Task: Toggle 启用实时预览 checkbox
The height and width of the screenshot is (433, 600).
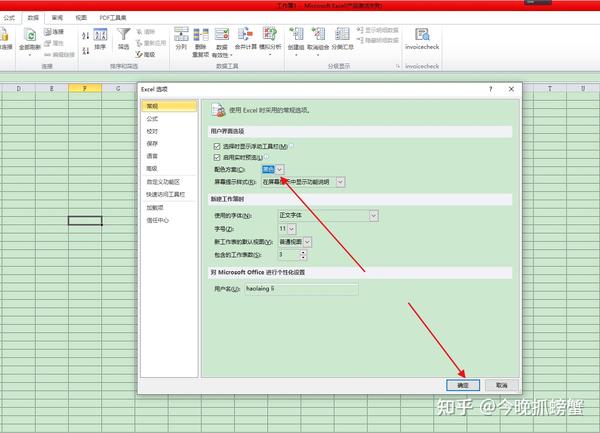Action: (x=217, y=157)
